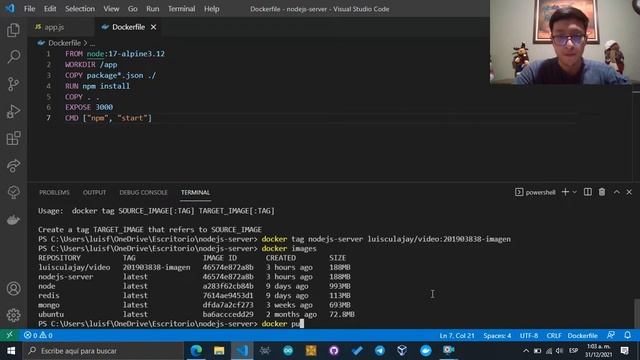Click the remote window indicator in status bar
This screenshot has height=360, width=640.
[x=9, y=335]
